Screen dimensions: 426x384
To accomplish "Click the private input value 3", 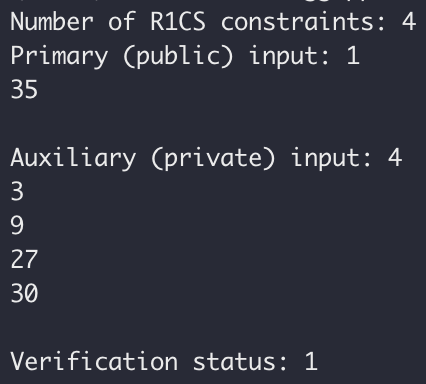I will coord(17,192).
